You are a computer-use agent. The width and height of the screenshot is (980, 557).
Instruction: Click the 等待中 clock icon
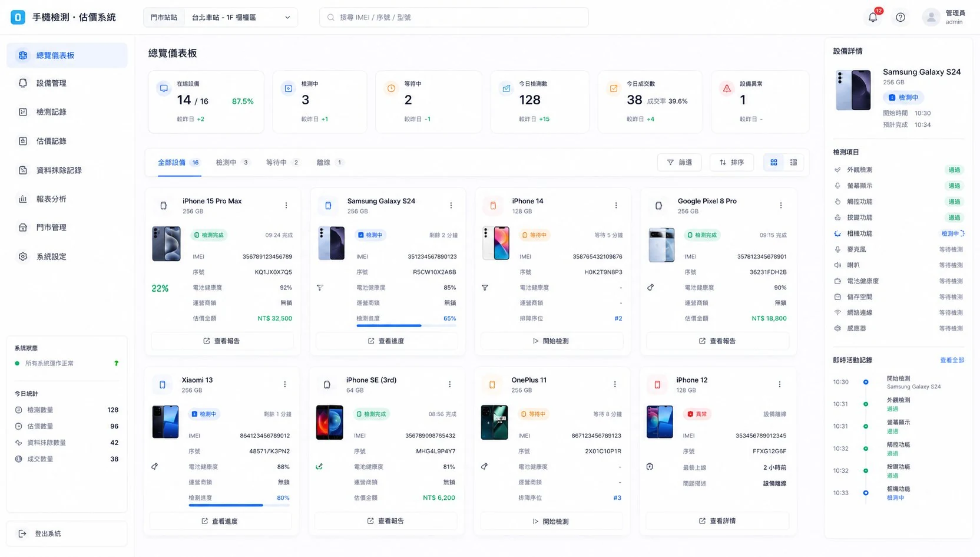click(391, 88)
